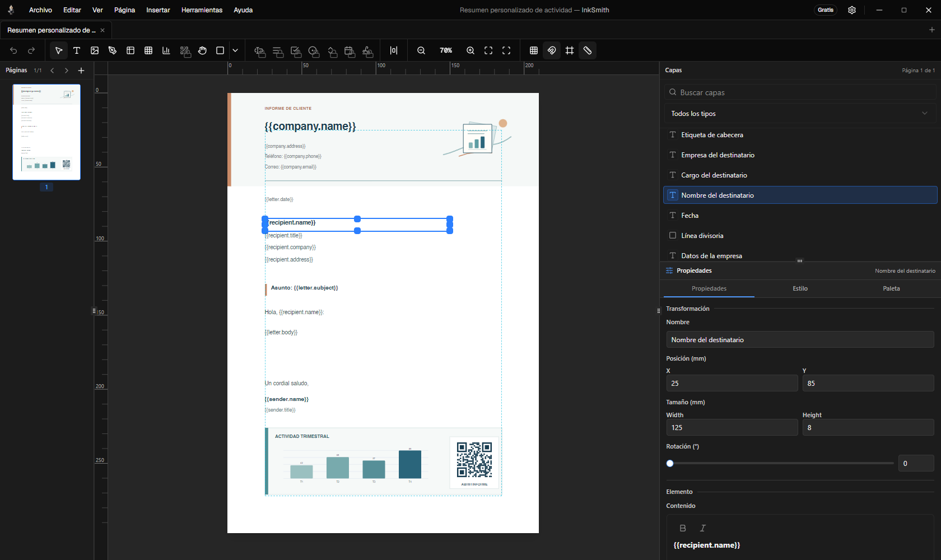Image resolution: width=941 pixels, height=560 pixels.
Task: Insert a bar chart element
Action: tap(166, 50)
